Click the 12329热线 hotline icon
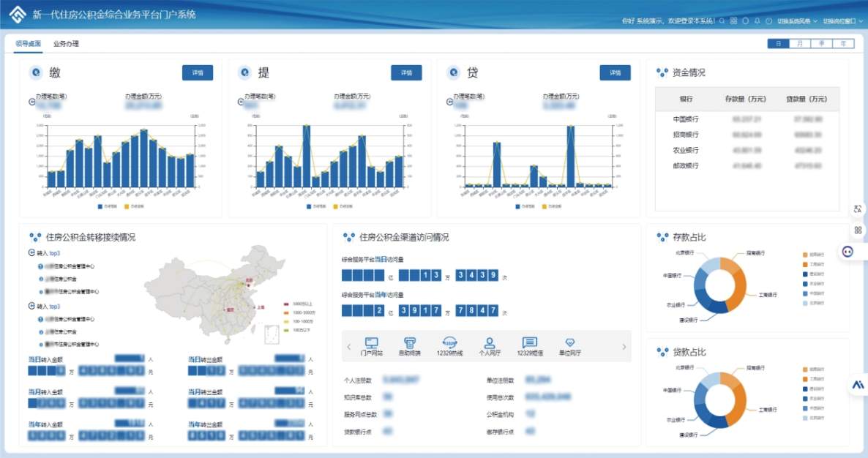Image resolution: width=868 pixels, height=458 pixels. coord(451,344)
